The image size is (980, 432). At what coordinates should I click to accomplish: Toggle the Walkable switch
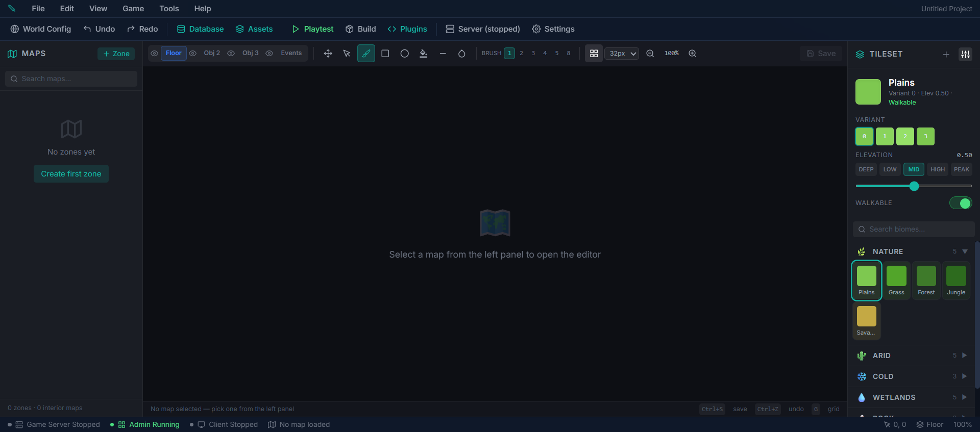(961, 203)
